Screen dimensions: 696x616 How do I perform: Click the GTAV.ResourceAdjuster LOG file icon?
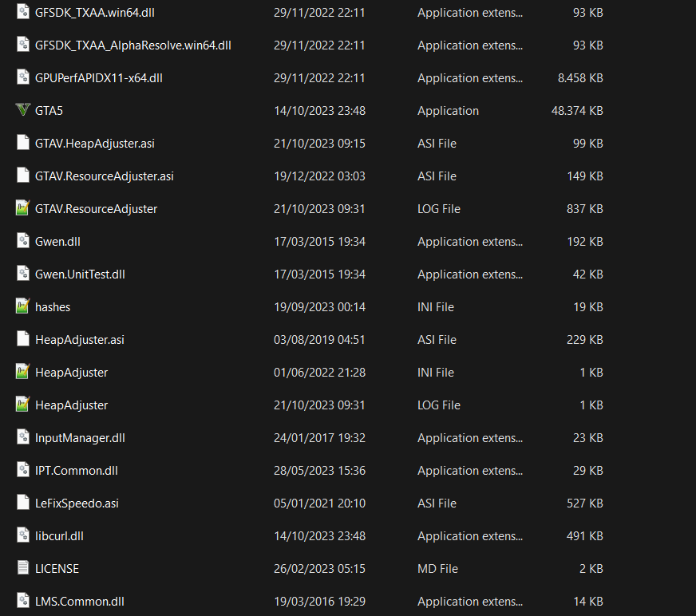[22, 209]
